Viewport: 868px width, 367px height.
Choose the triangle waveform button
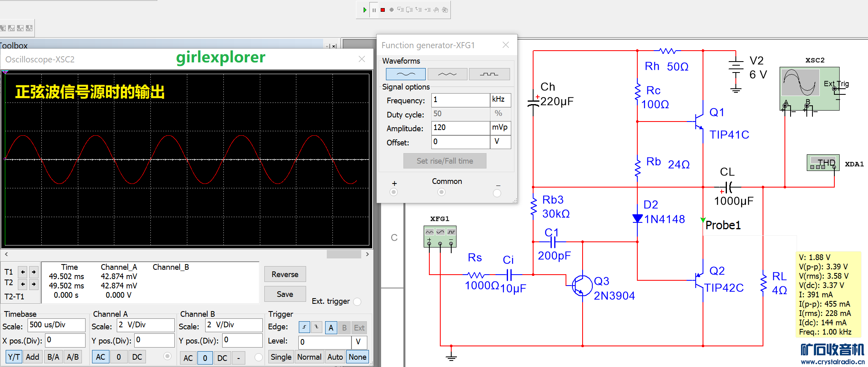(x=447, y=74)
